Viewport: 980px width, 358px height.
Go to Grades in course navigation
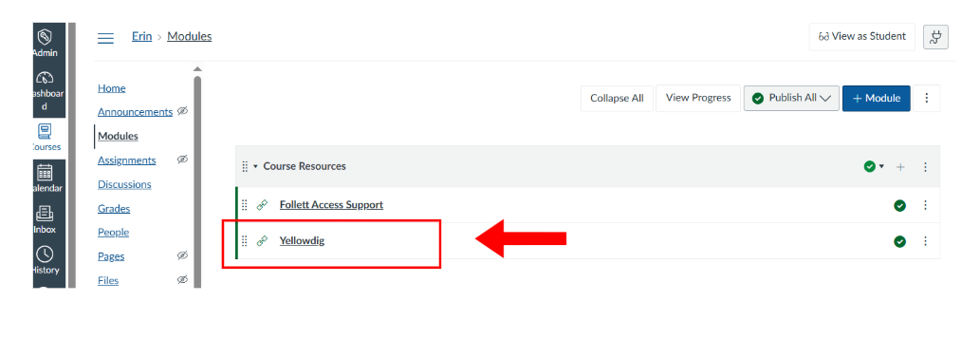(x=114, y=208)
